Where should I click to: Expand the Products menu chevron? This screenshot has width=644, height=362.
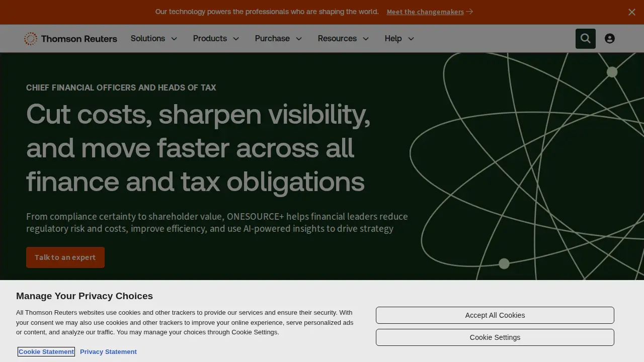click(236, 39)
